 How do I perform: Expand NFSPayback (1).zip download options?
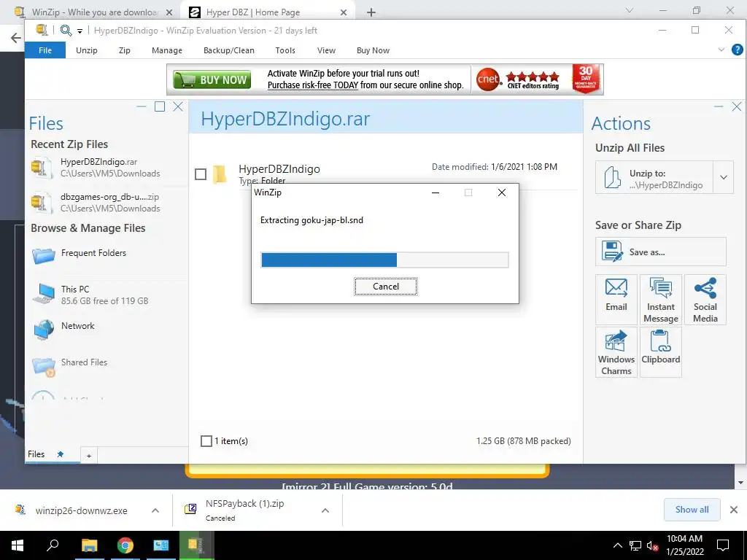pyautogui.click(x=325, y=510)
